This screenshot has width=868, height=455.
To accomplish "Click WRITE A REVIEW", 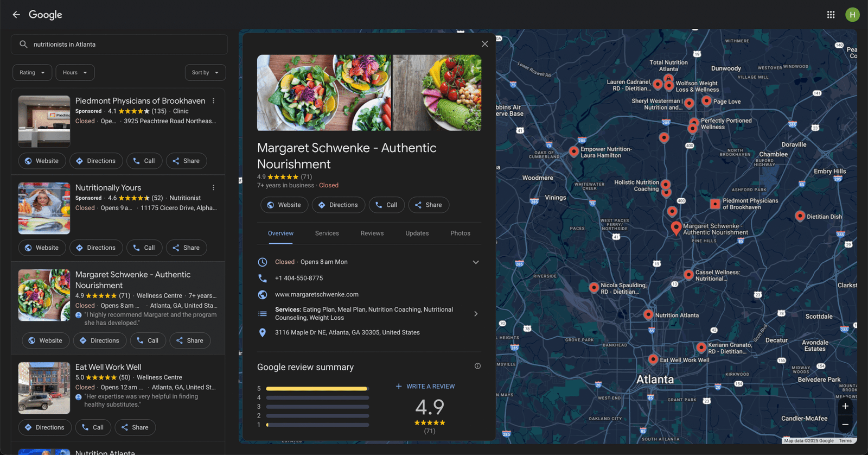I will point(425,386).
